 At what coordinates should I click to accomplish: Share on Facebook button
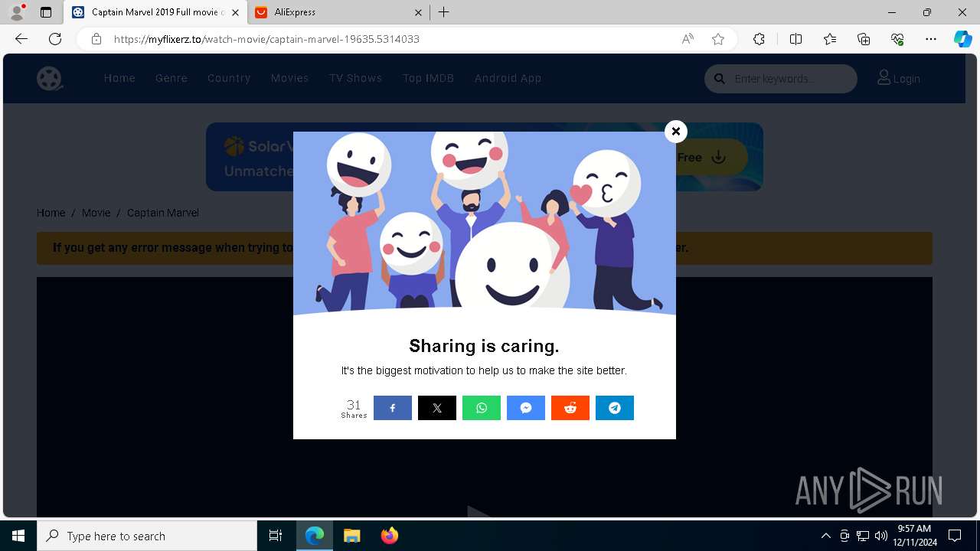[x=393, y=408]
